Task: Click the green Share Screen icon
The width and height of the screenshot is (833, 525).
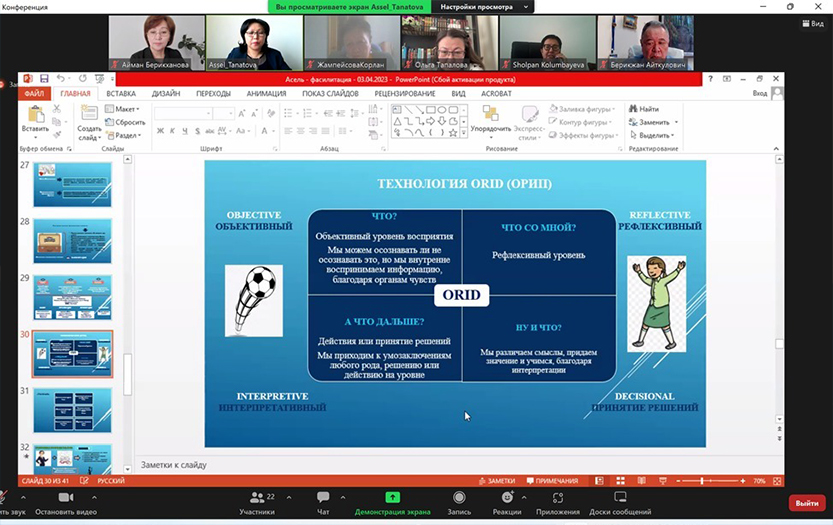Action: click(393, 497)
